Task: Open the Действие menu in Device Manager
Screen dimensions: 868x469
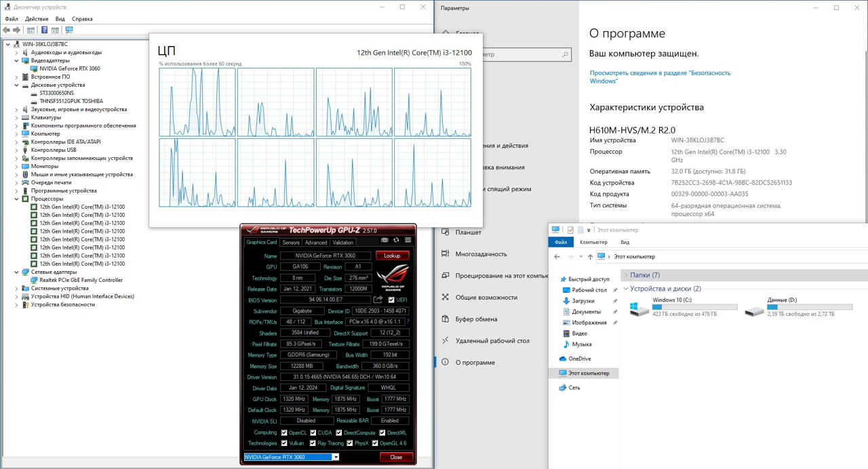Action: click(37, 19)
